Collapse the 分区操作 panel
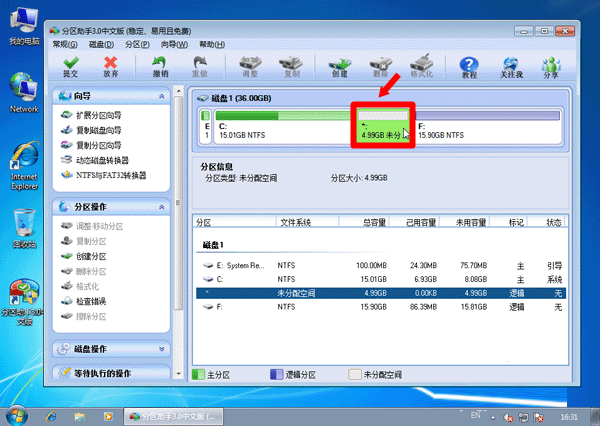The width and height of the screenshot is (600, 426). 162,207
